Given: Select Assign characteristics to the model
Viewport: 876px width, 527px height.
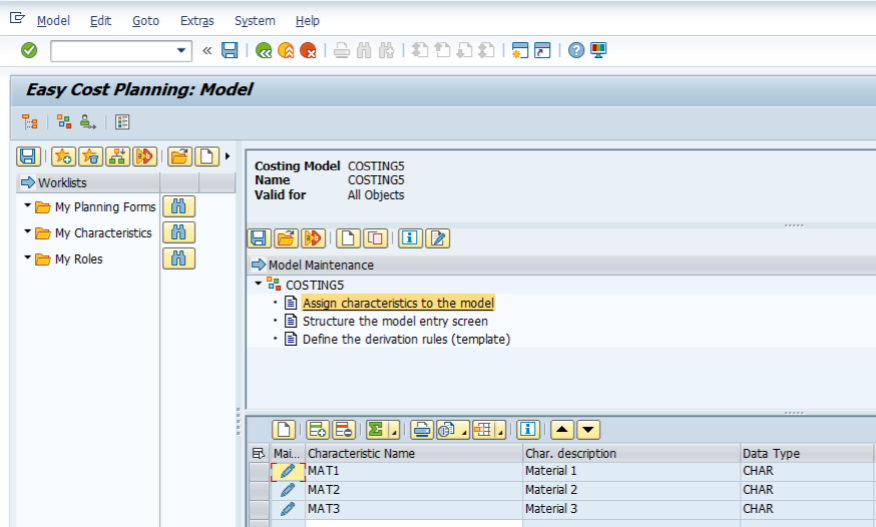Looking at the screenshot, I should click(398, 303).
